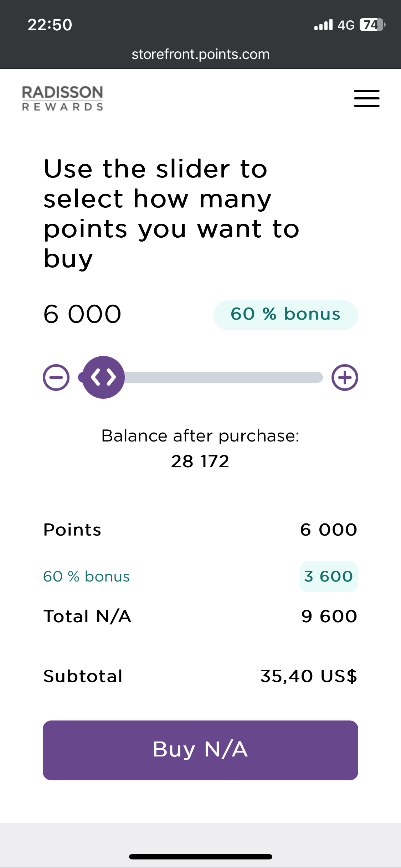Viewport: 401px width, 868px height.
Task: Tap the 60 % bonus badge
Action: tap(286, 315)
